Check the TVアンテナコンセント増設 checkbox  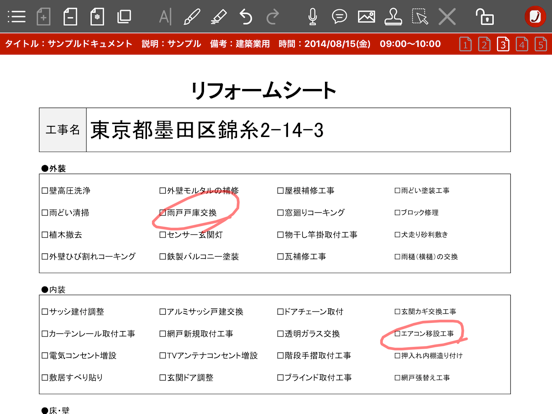point(162,356)
